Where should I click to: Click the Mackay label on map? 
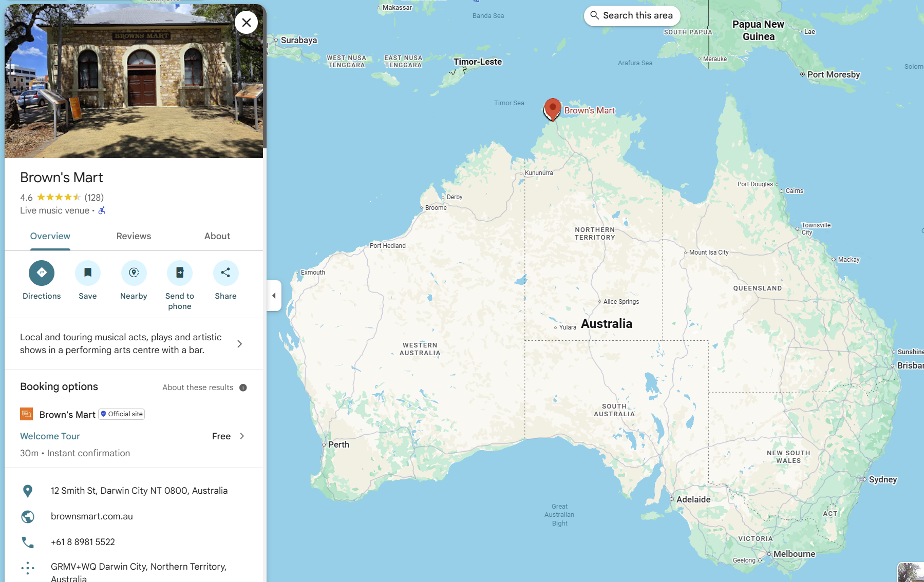(848, 260)
